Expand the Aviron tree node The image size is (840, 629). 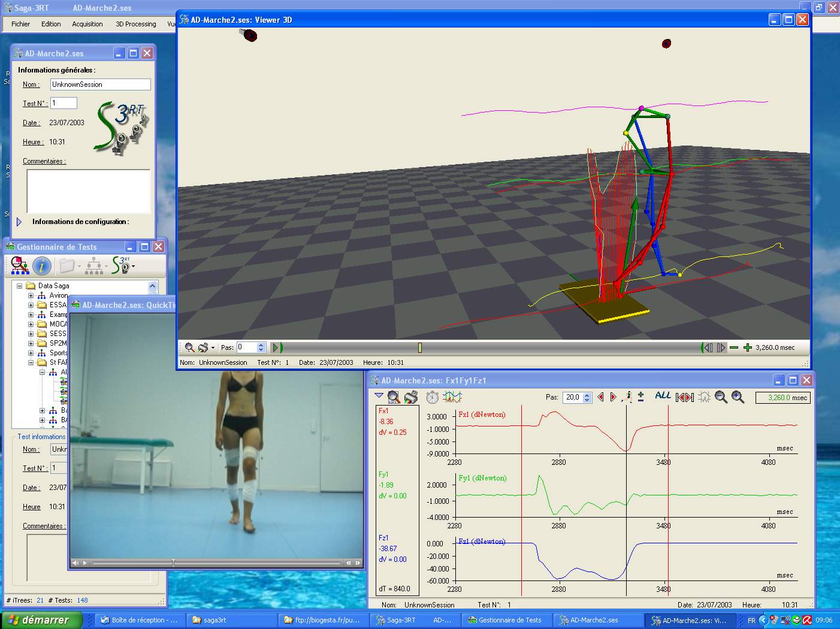tap(31, 295)
